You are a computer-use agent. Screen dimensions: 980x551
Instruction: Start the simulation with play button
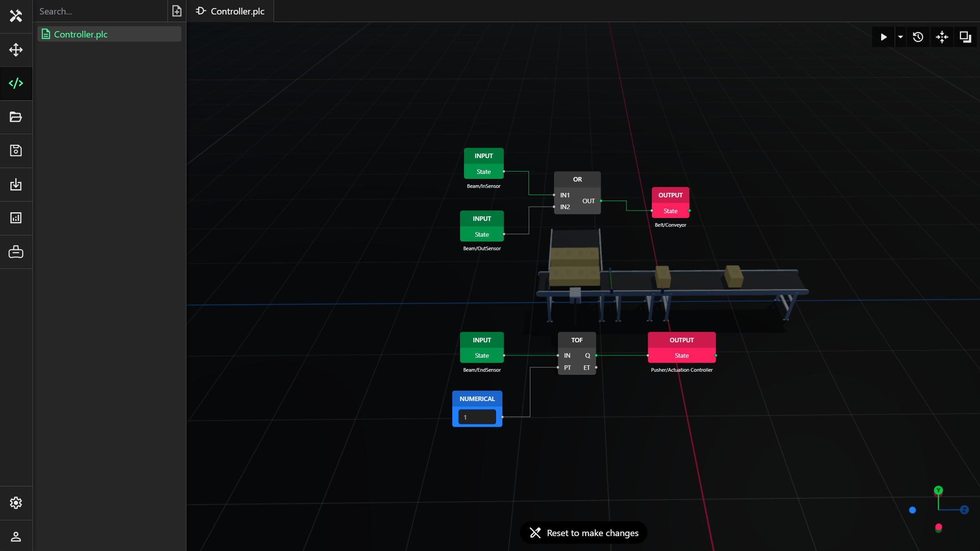(883, 37)
